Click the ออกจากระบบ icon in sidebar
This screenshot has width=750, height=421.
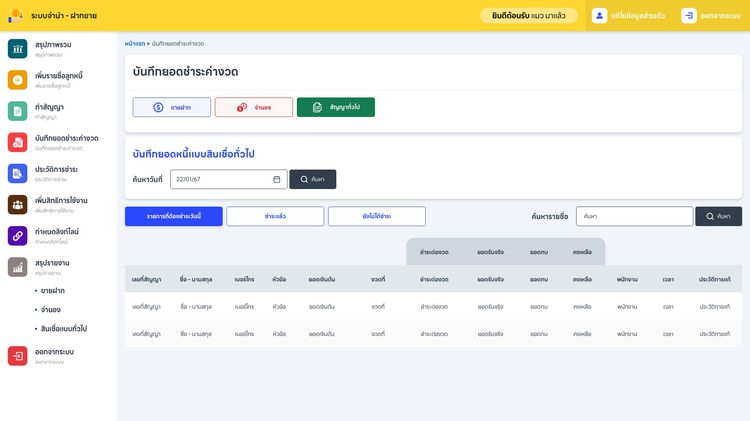(x=17, y=356)
